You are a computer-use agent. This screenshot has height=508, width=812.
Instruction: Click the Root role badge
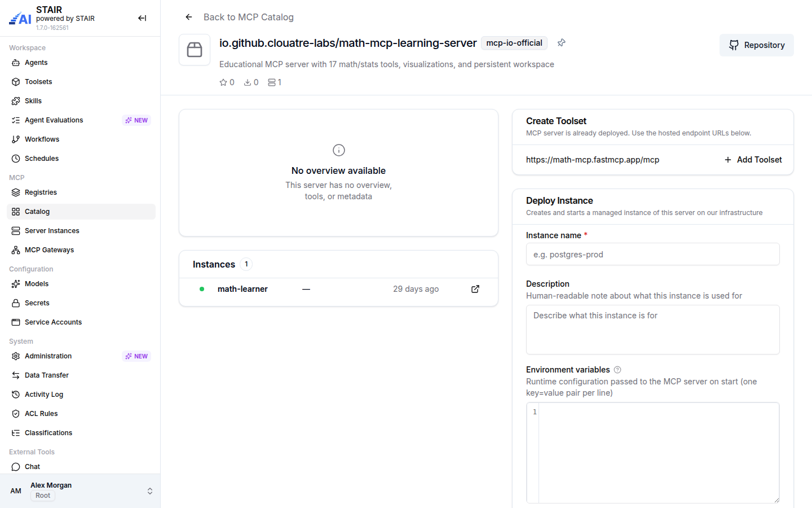pos(43,496)
